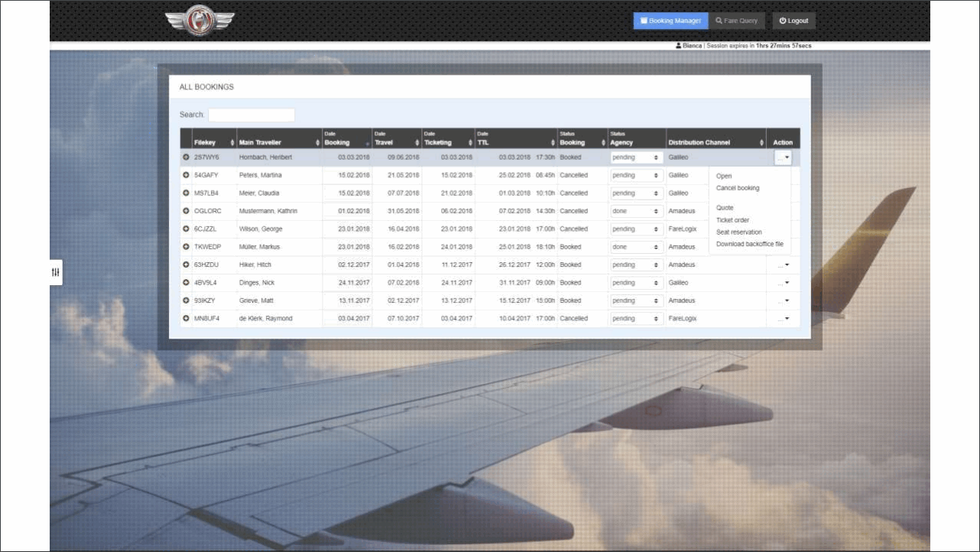The width and height of the screenshot is (980, 552).
Task: Sort table by Filekey column
Action: pyautogui.click(x=213, y=142)
